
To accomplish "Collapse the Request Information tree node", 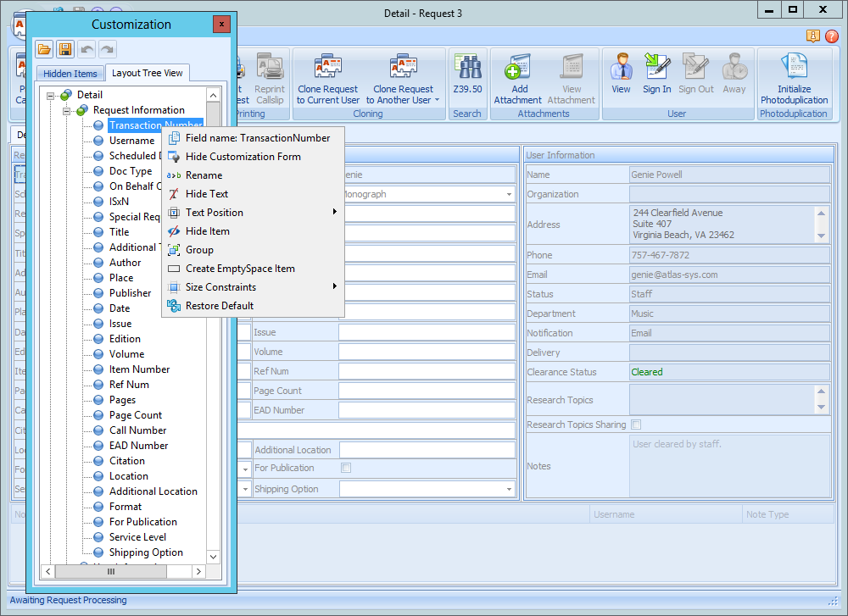I will [x=67, y=110].
